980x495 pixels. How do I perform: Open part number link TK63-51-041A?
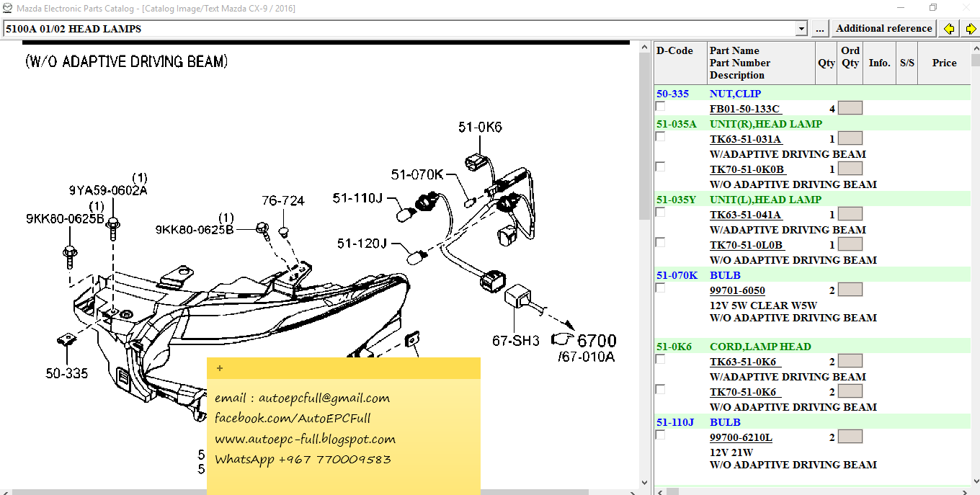[x=746, y=215]
